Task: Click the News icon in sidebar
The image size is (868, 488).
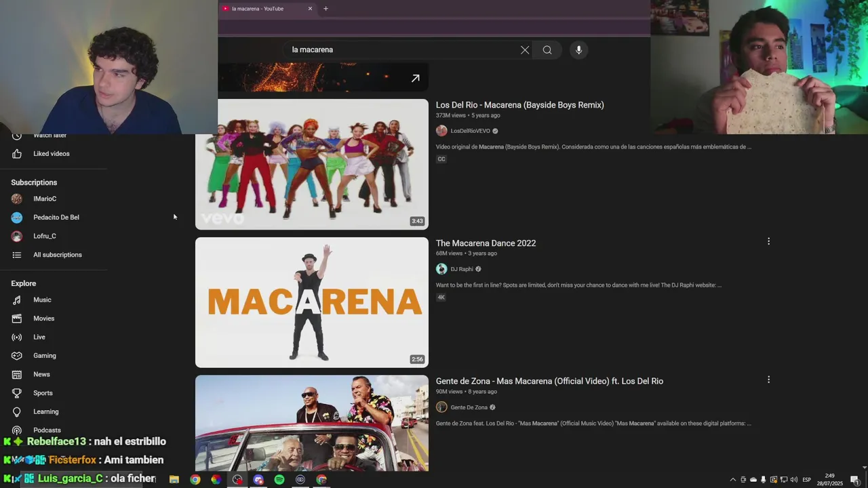Action: pos(17,374)
